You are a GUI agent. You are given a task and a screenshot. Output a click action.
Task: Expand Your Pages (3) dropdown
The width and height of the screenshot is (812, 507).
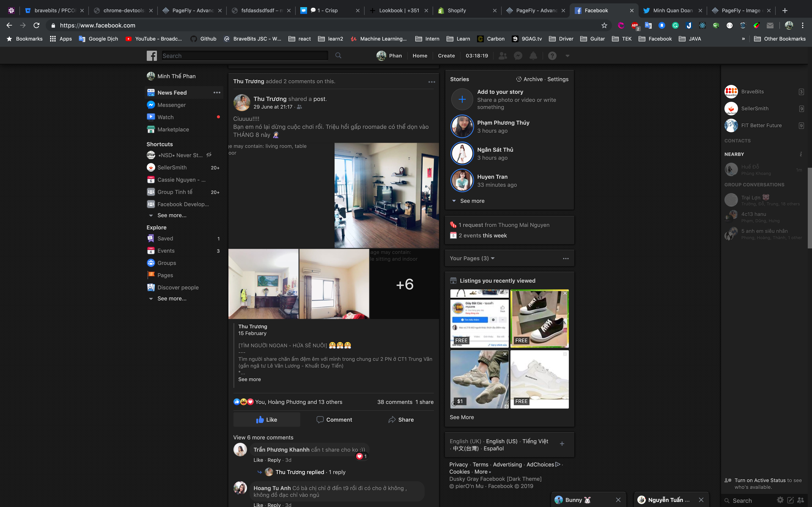[472, 258]
